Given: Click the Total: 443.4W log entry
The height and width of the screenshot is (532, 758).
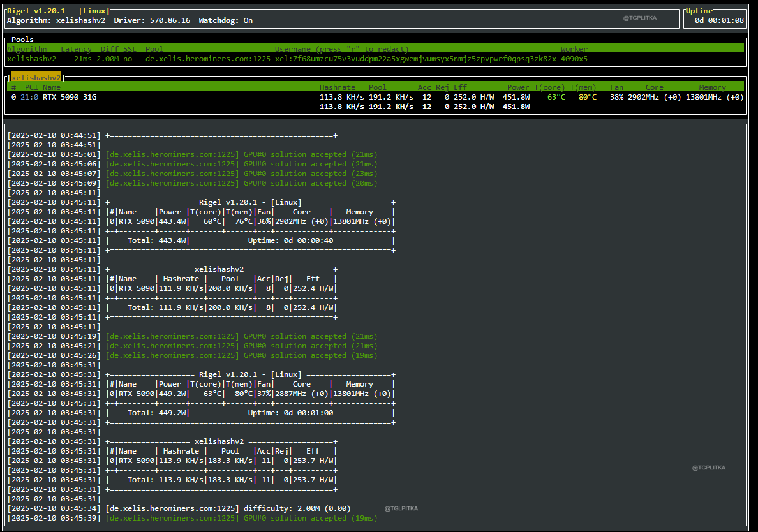Looking at the screenshot, I should tap(157, 240).
